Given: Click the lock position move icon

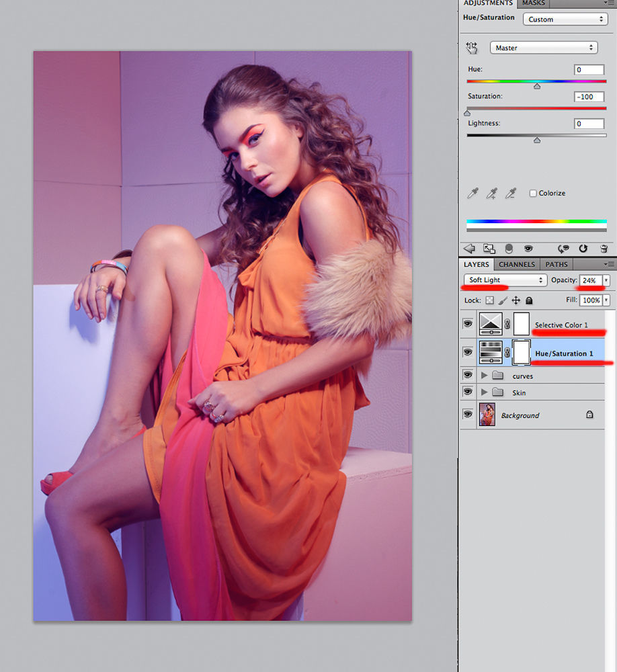Looking at the screenshot, I should (516, 300).
